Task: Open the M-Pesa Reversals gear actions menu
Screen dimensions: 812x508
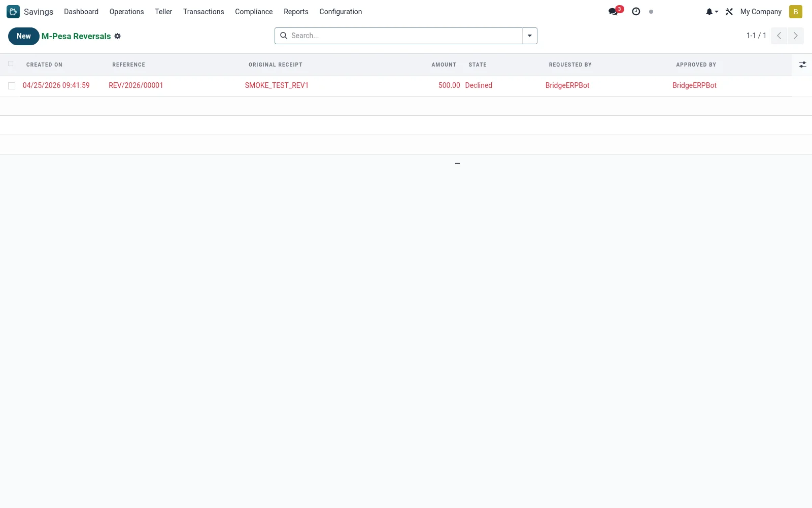Action: (x=117, y=36)
